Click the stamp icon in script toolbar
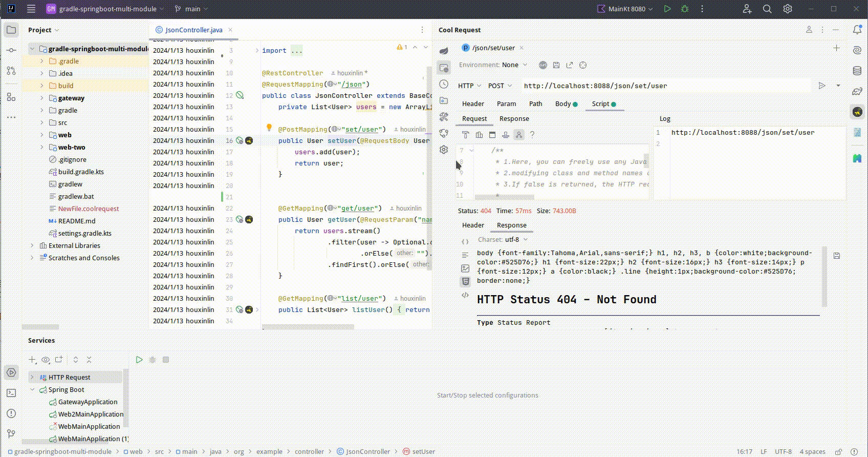Screen dimensions: 868x457 506,135
